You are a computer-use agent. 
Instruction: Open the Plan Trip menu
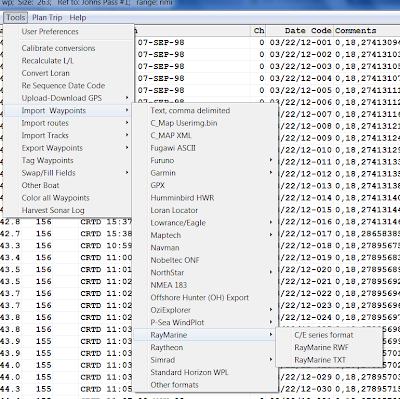[x=47, y=18]
